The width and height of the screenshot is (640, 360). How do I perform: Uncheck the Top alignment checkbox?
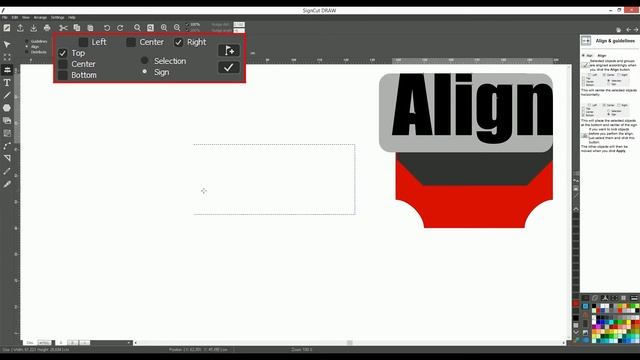coord(62,53)
